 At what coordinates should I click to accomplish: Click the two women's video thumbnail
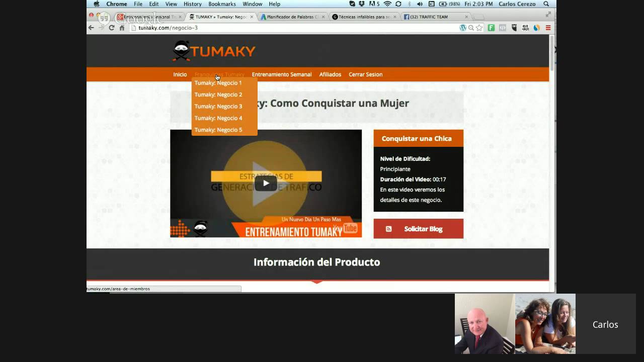[545, 324]
